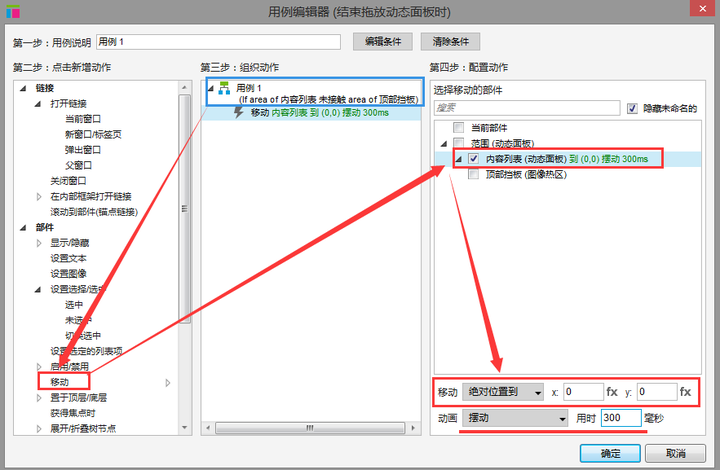Expand the 启用/禁用 node
720x470 pixels.
39,366
